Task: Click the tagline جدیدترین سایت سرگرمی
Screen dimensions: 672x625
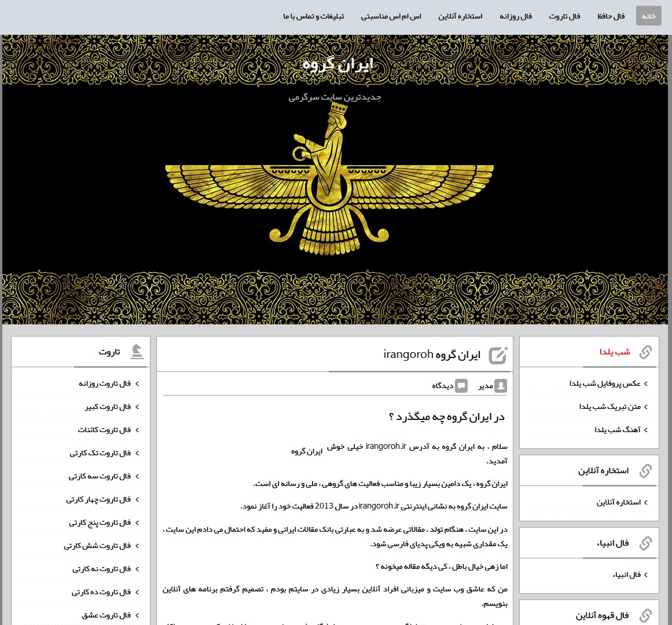Action: pos(335,97)
